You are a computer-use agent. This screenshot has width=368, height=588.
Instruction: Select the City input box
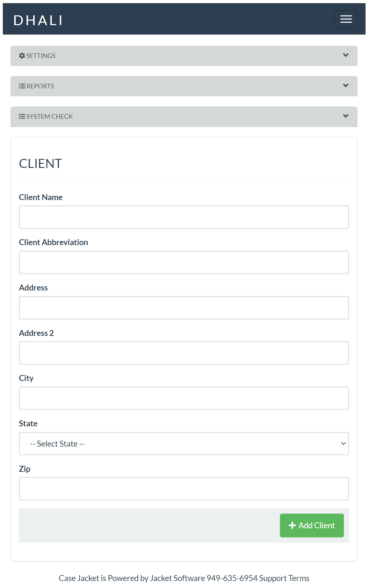184,398
